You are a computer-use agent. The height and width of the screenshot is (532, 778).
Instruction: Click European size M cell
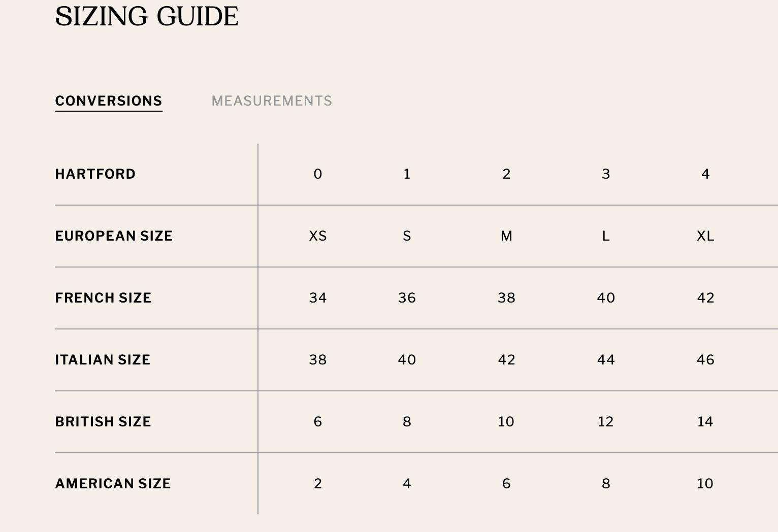[x=506, y=236]
